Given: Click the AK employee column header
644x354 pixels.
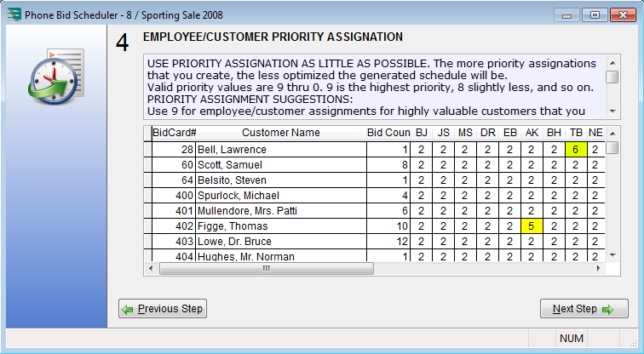Looking at the screenshot, I should (532, 133).
